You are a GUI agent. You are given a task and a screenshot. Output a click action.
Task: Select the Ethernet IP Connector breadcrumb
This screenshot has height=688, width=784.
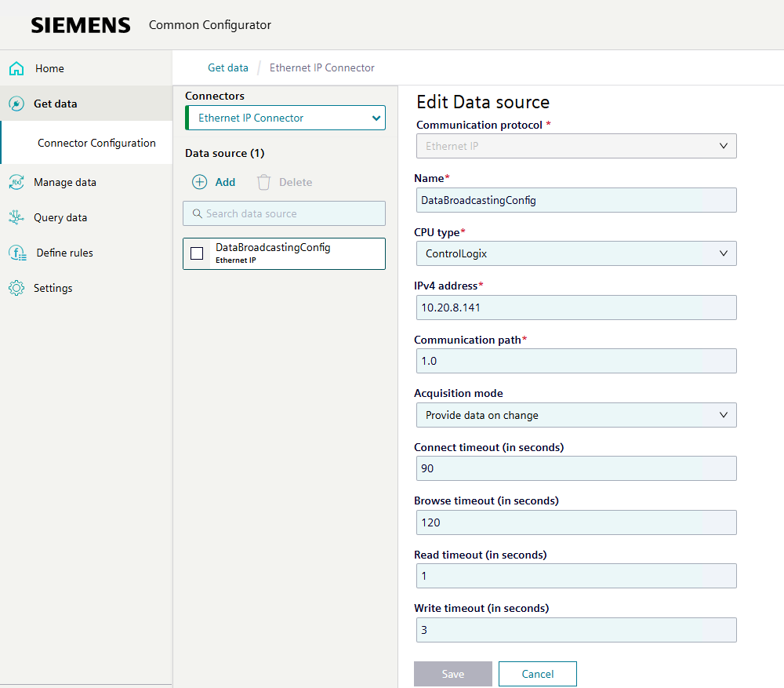point(321,67)
